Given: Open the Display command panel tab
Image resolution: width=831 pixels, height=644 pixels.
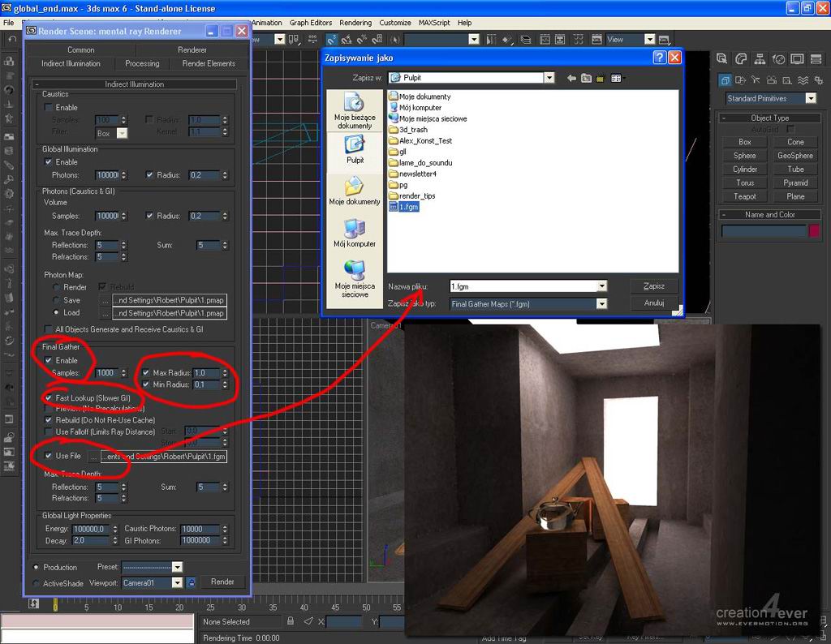Looking at the screenshot, I should tap(797, 59).
